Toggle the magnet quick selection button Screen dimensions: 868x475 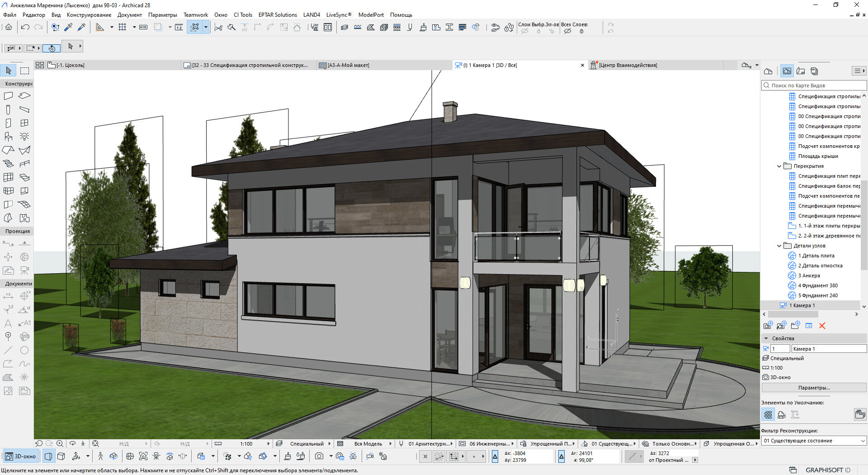tap(52, 48)
